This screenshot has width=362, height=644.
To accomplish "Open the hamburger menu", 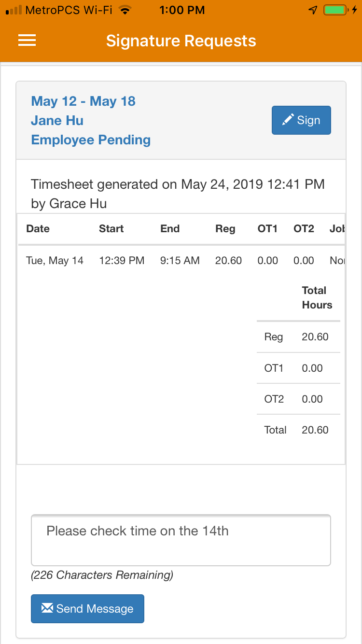I will pos(27,41).
